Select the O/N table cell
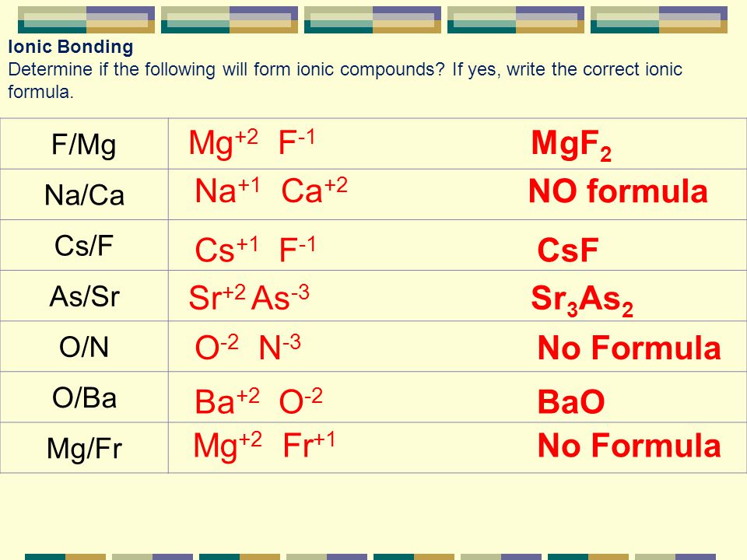This screenshot has height=560, width=747. (84, 347)
